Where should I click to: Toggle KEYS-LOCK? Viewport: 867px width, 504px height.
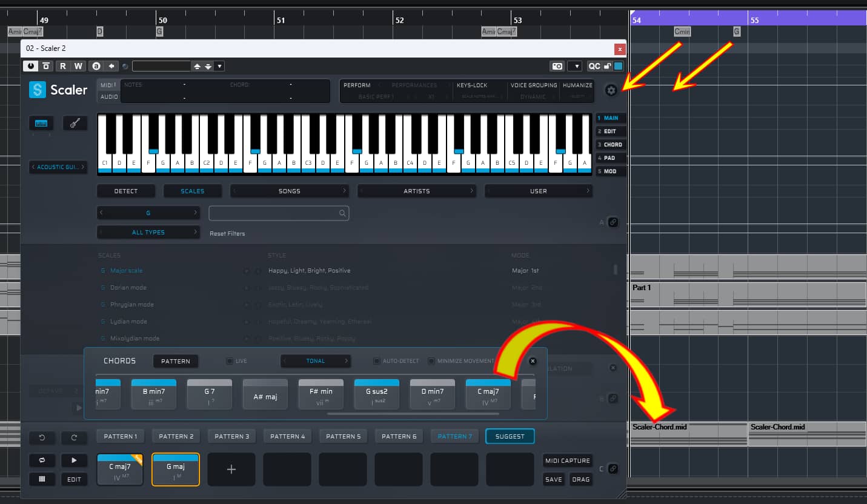click(x=472, y=85)
